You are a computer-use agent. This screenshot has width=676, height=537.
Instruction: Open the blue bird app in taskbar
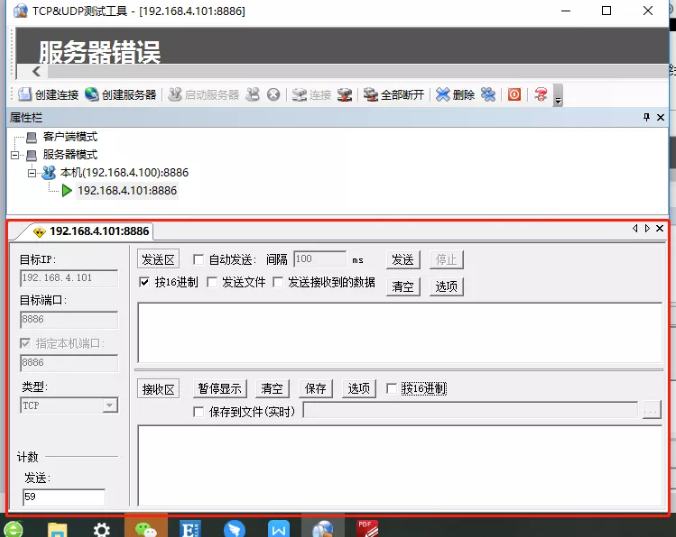[235, 529]
